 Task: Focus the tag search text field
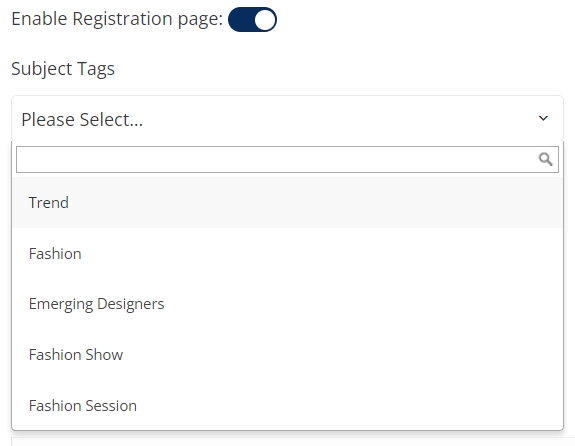click(288, 160)
